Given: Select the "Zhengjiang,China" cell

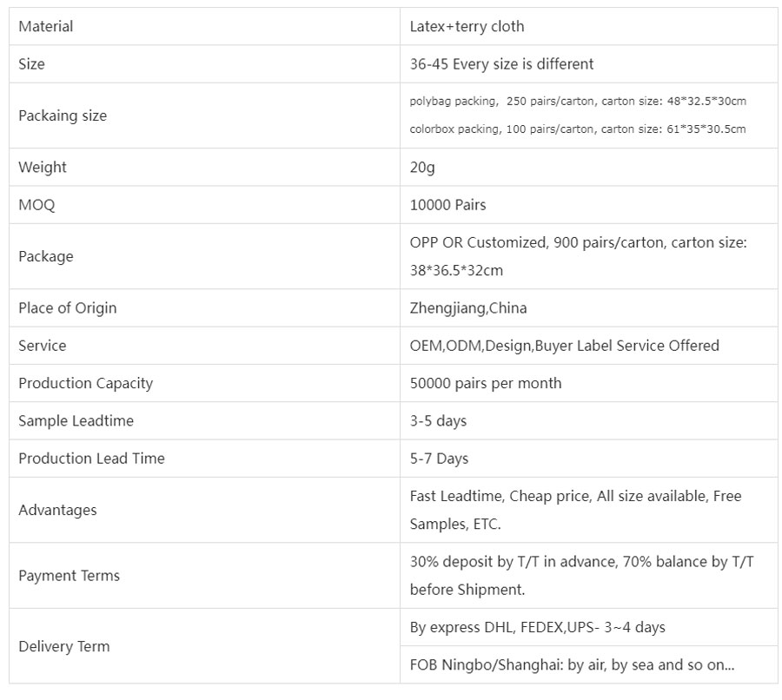Looking at the screenshot, I should 467,307.
